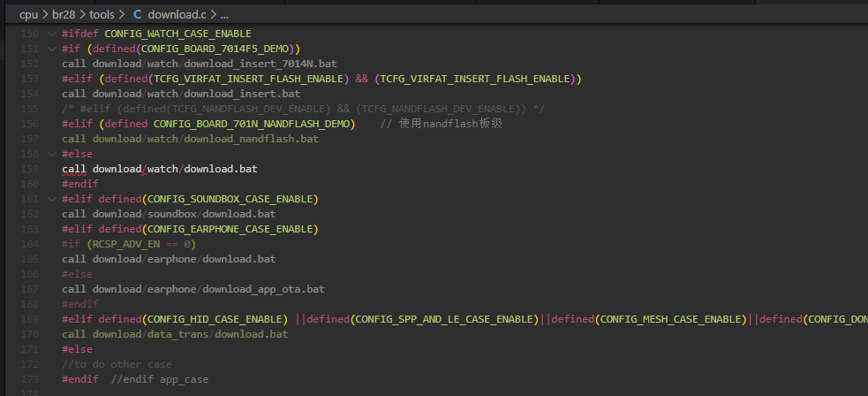Screen dimensions: 868x396
Task: Select the download.c breadcrumb file
Action: pos(176,15)
